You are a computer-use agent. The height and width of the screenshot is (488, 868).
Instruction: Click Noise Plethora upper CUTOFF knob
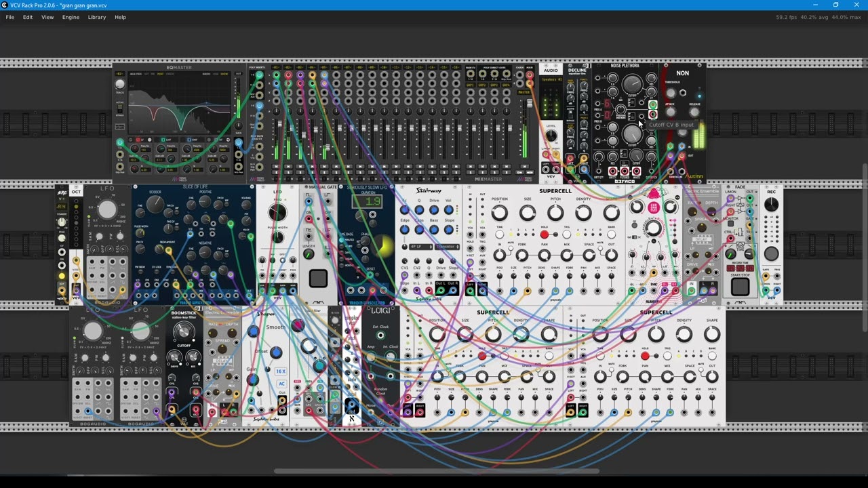tap(633, 83)
